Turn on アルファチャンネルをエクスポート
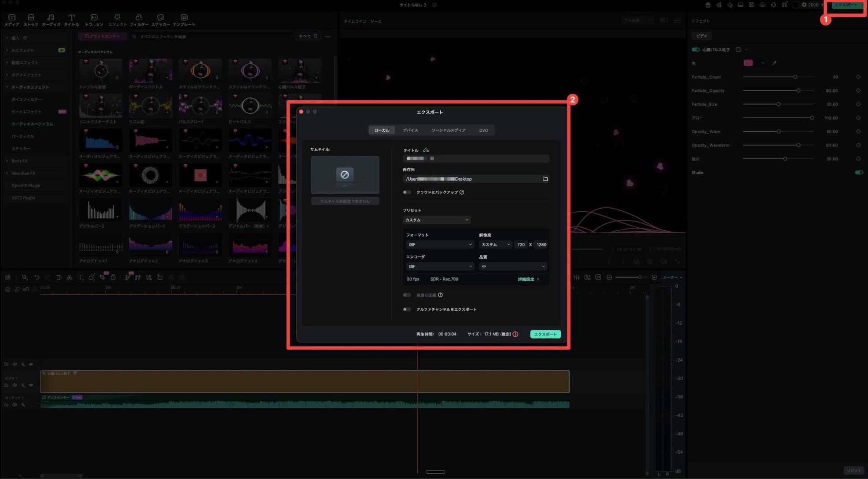The height and width of the screenshot is (479, 868). (407, 309)
